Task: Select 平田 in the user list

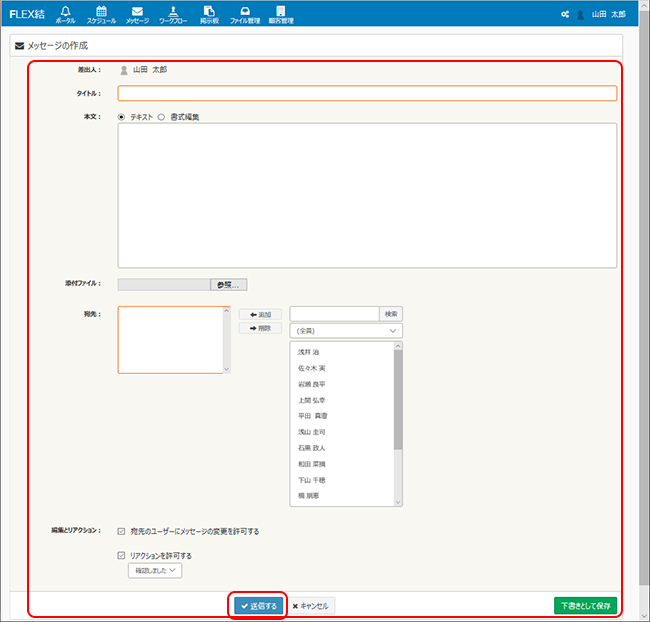Action: point(313,416)
